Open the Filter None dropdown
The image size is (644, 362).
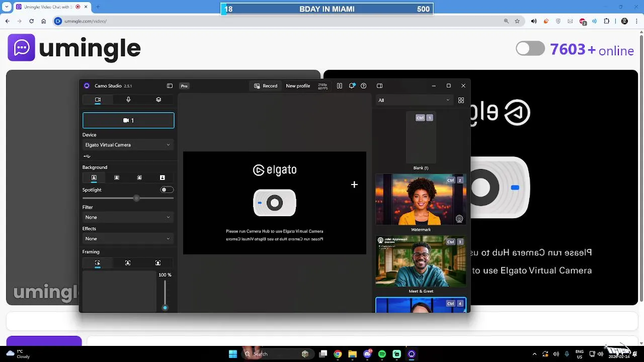(128, 217)
